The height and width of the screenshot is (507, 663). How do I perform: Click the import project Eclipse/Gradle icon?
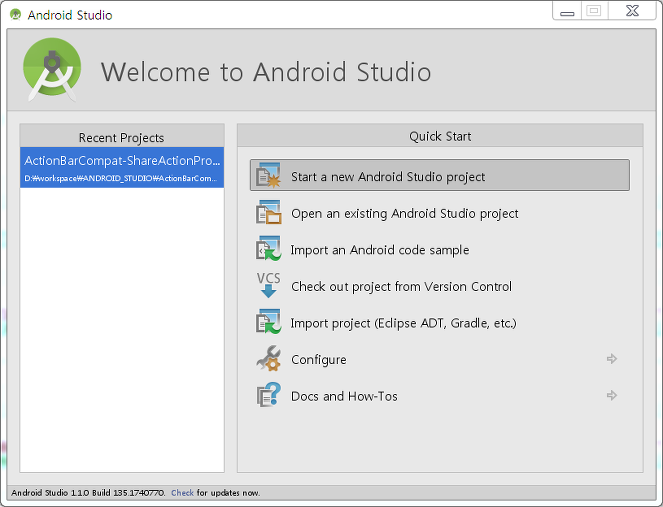pos(268,322)
